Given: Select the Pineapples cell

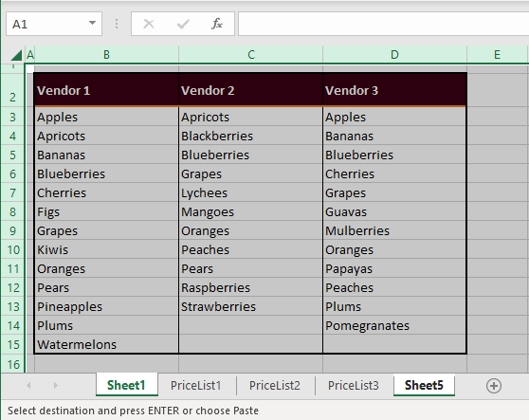Looking at the screenshot, I should pos(106,306).
